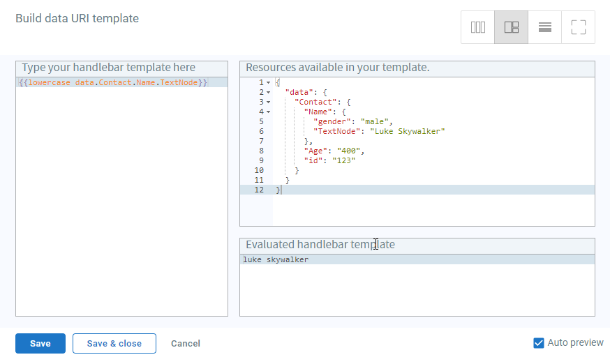This screenshot has height=364, width=610.
Task: Collapse the "Name" fold arrow on line 4
Action: [269, 112]
